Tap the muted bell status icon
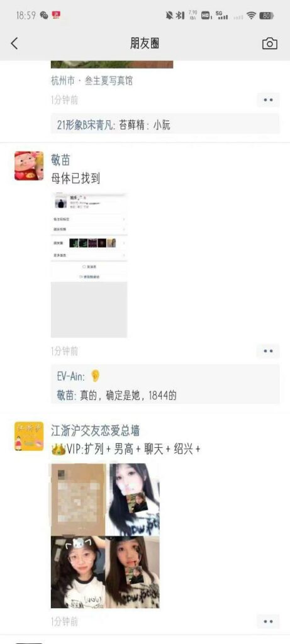This screenshot has width=290, height=644. pyautogui.click(x=169, y=16)
